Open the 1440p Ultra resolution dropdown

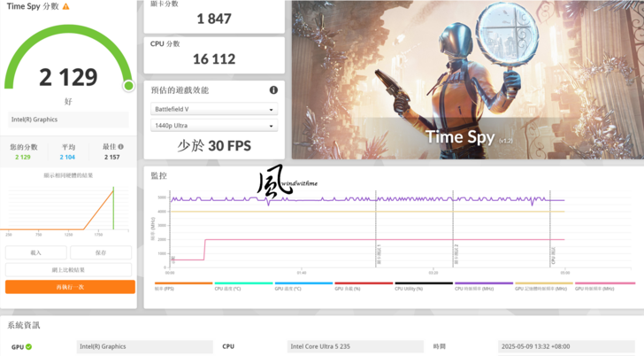(x=214, y=126)
